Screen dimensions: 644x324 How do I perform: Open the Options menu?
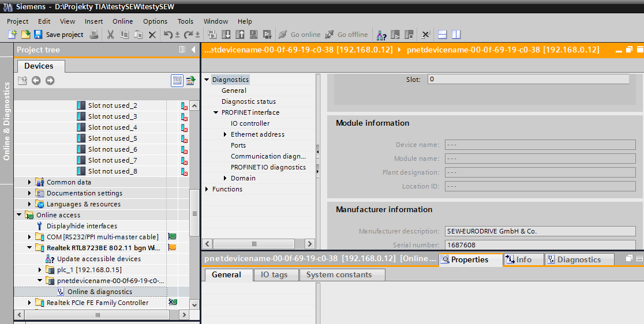tap(155, 21)
